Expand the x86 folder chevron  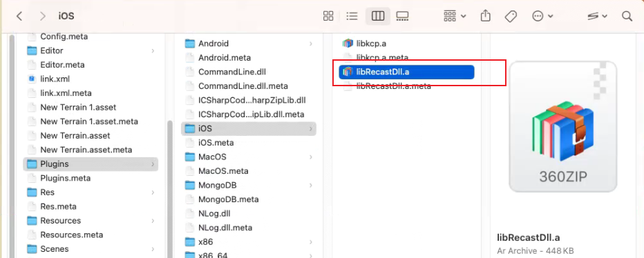[x=311, y=241]
